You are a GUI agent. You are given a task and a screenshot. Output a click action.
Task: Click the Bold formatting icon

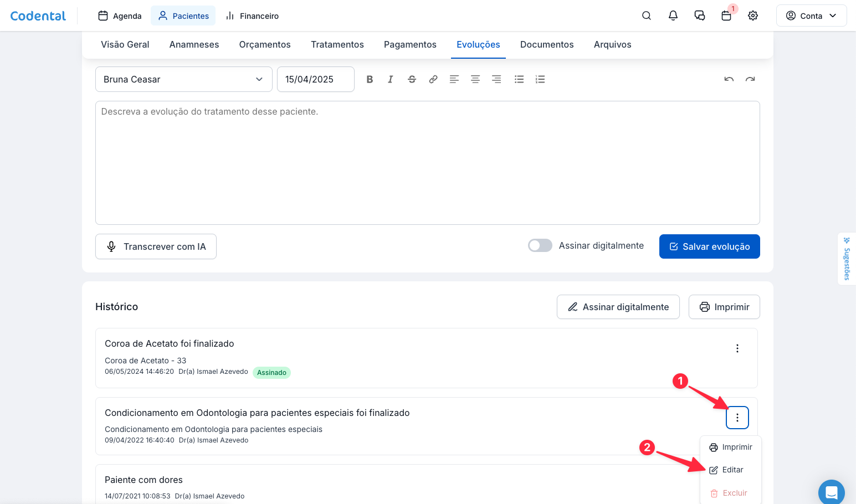tap(370, 79)
